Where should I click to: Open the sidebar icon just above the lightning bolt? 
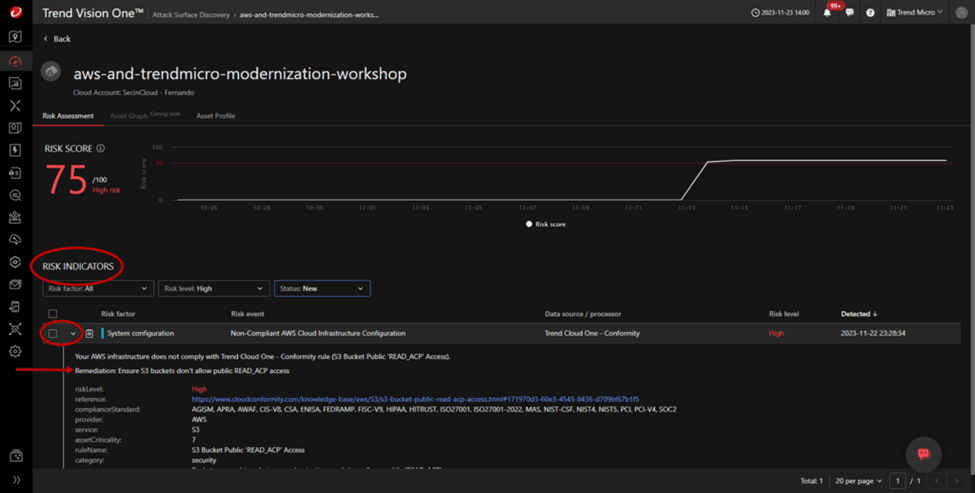(16, 128)
